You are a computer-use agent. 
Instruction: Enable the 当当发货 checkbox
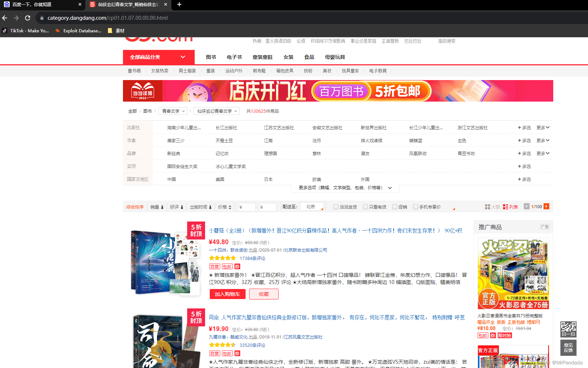[x=336, y=207]
